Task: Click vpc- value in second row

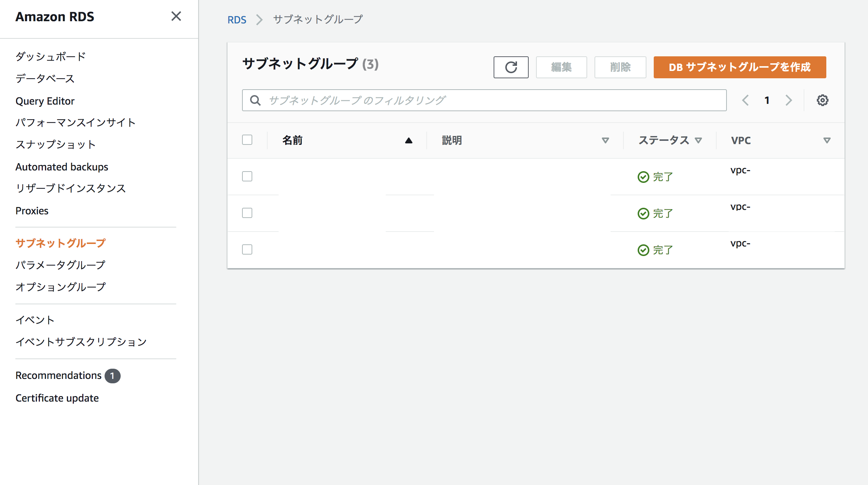Action: pyautogui.click(x=740, y=207)
